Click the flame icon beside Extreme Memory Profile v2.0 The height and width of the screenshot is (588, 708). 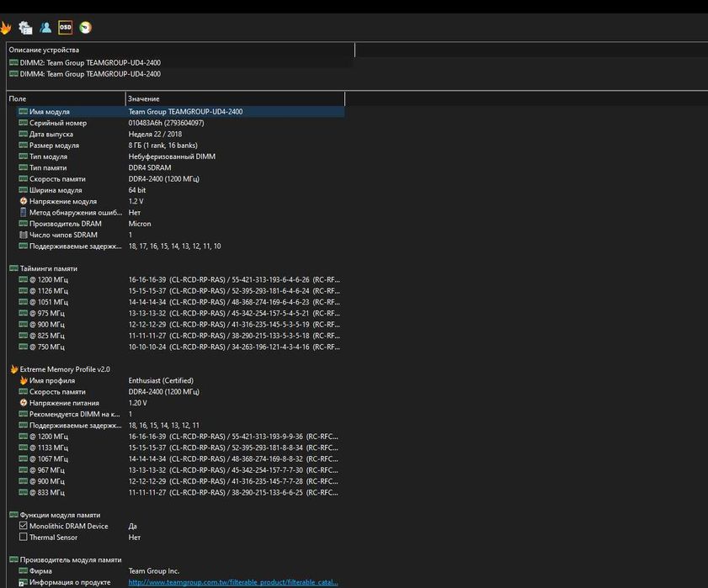(x=13, y=369)
